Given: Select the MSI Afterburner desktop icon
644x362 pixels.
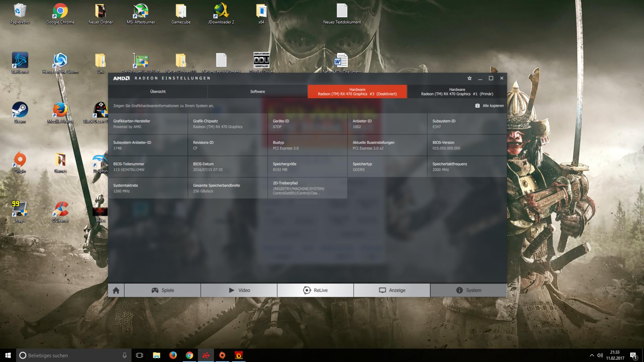Looking at the screenshot, I should 141,14.
